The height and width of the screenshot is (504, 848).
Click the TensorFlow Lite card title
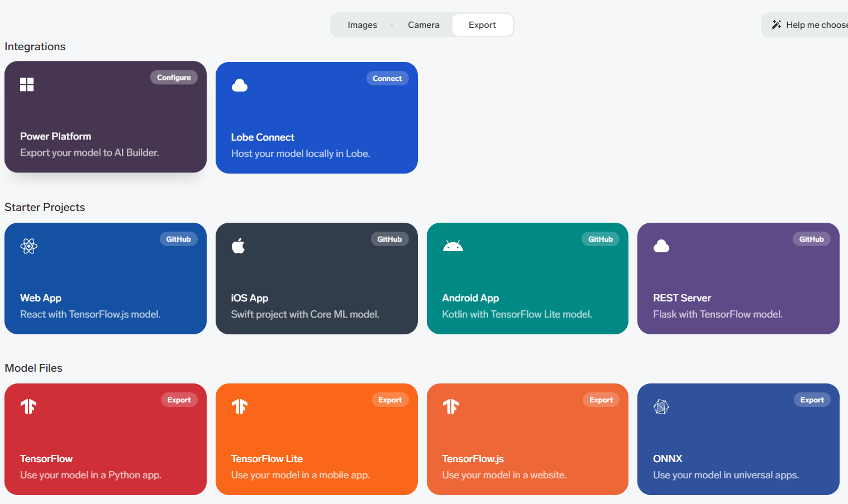point(267,459)
